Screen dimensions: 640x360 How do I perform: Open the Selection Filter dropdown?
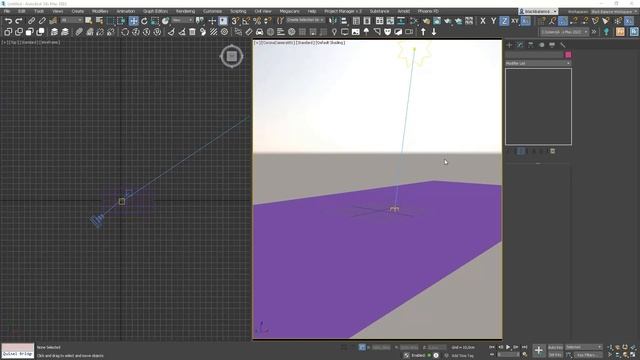pyautogui.click(x=71, y=20)
